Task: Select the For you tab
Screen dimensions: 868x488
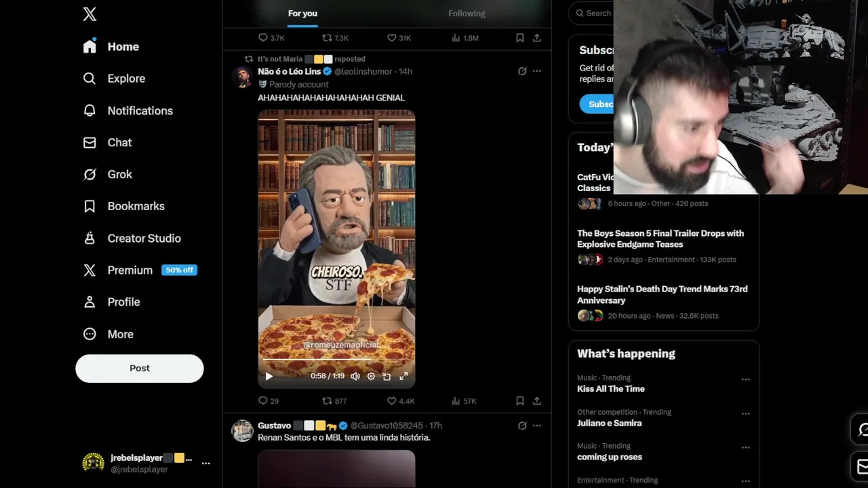Action: pyautogui.click(x=302, y=14)
